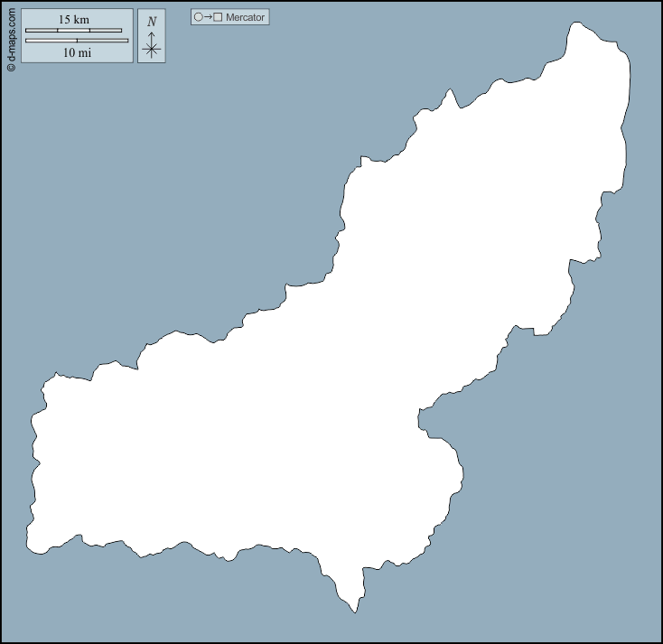Click the compass star symbol below the arrow
Viewport: 663px width, 644px height.
(x=152, y=50)
